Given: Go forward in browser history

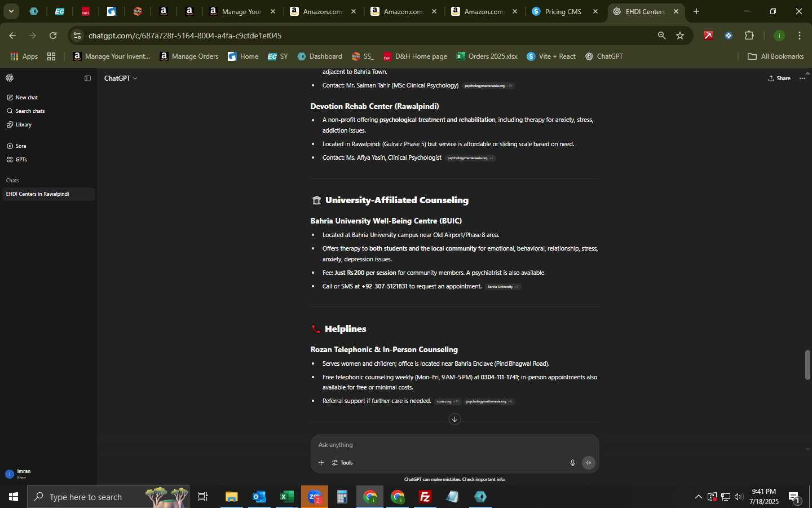Looking at the screenshot, I should click(x=33, y=36).
